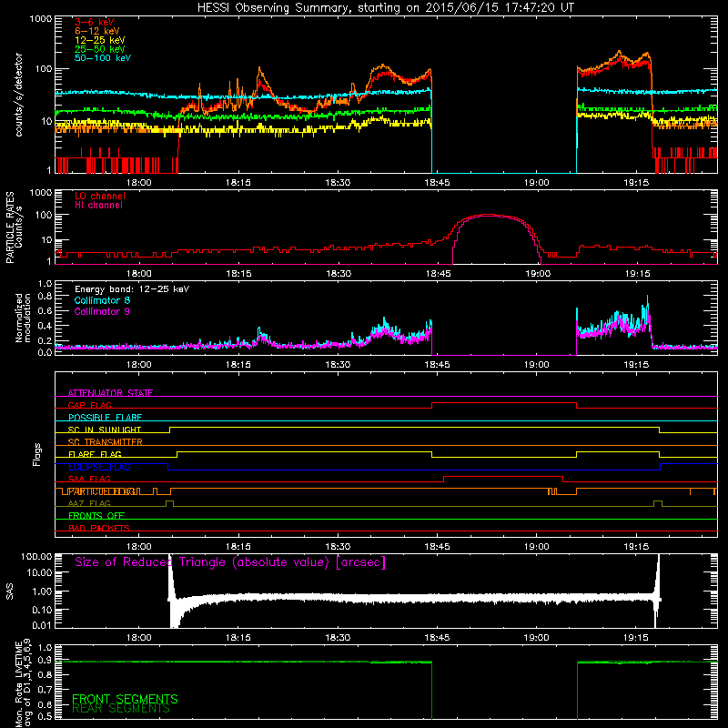Click 19:15 tick label of modulation panel
This screenshot has height=728, width=728.
pos(635,365)
